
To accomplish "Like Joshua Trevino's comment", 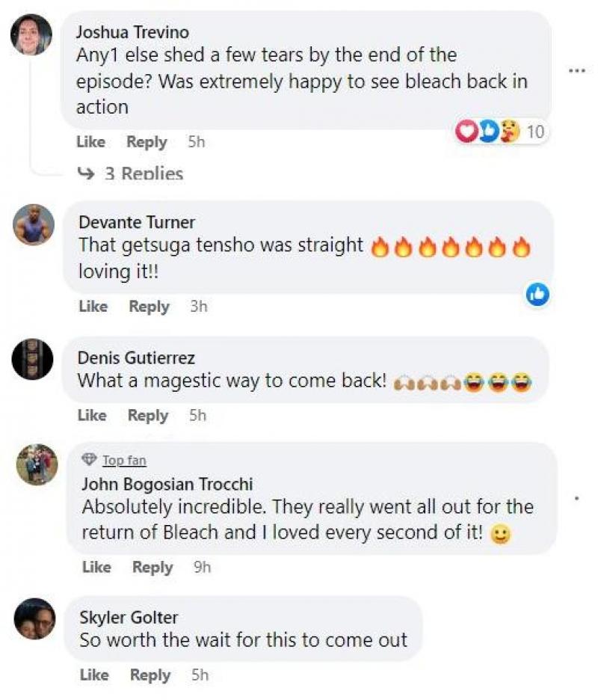I will 90,141.
